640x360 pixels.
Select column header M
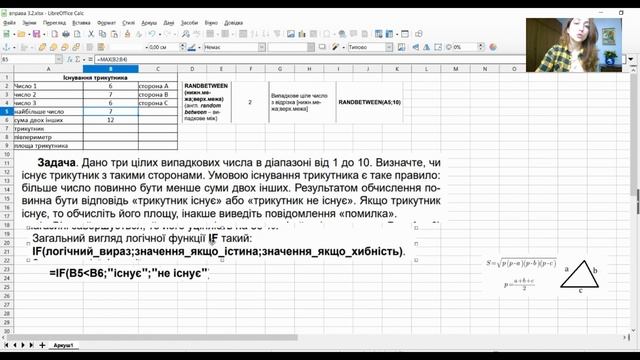pos(456,69)
